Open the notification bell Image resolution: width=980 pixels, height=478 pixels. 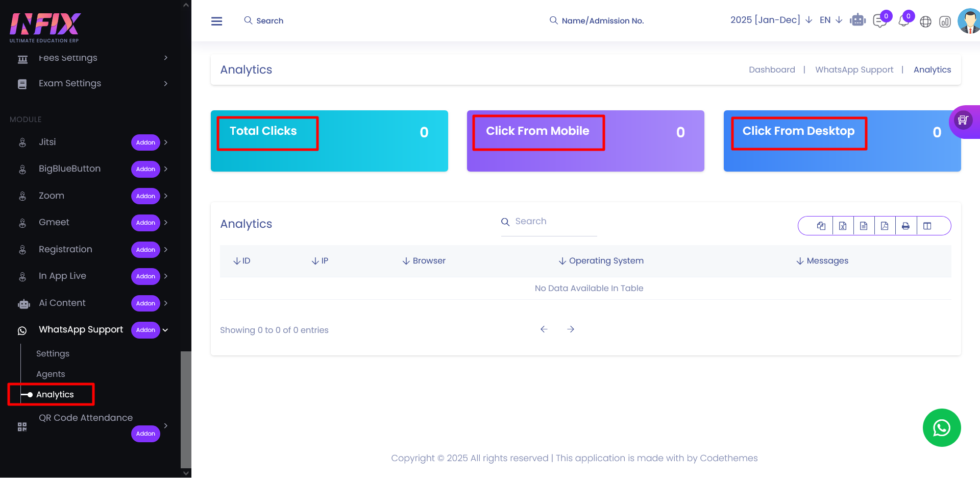(x=903, y=21)
